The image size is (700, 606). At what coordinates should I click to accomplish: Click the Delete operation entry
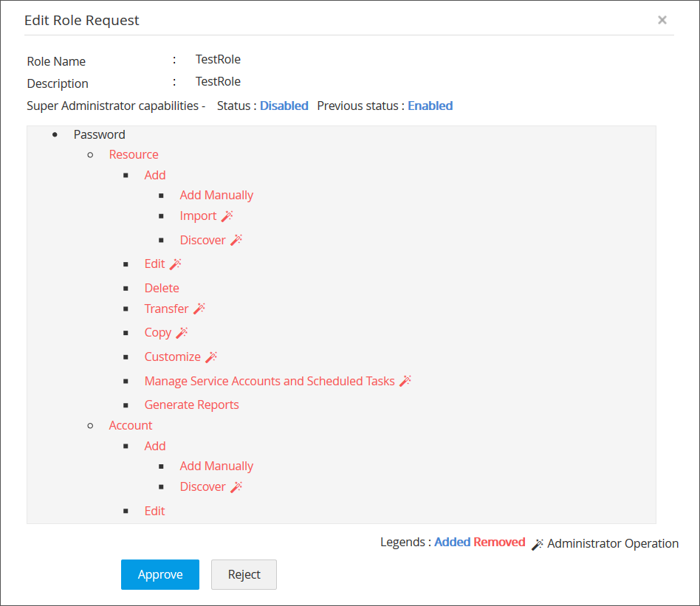click(x=162, y=288)
